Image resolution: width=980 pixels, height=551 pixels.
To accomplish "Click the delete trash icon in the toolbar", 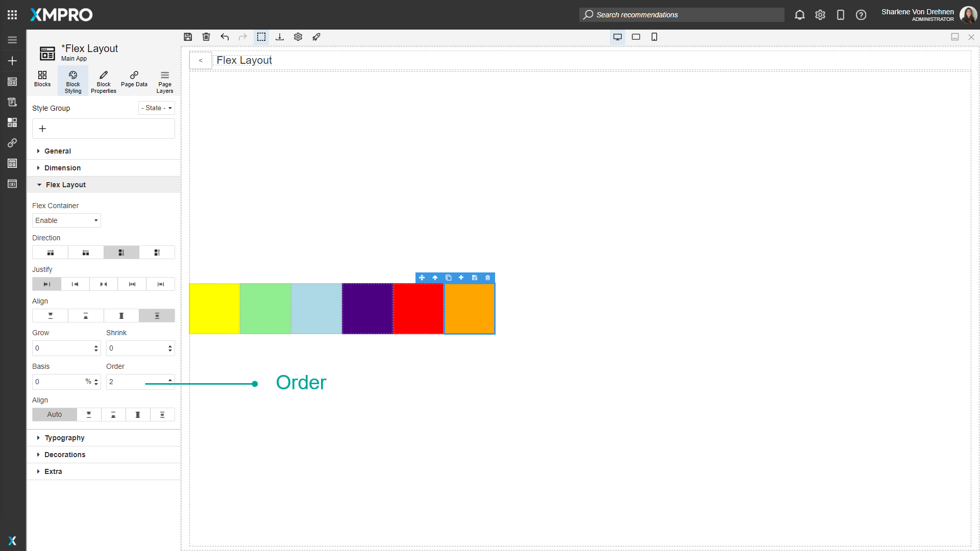I will 206,37.
